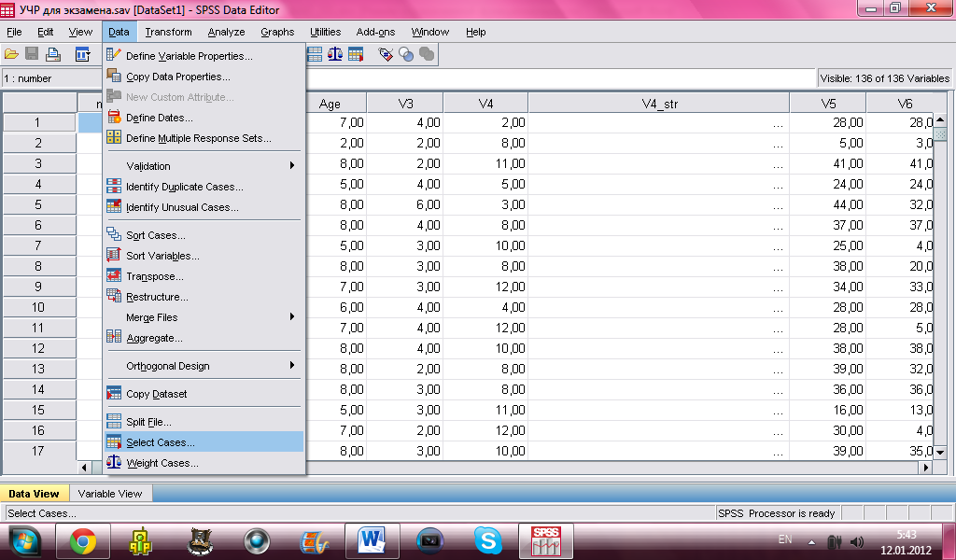Click the cell value 44,00 in V5
This screenshot has height=560, width=956.
pyautogui.click(x=828, y=204)
